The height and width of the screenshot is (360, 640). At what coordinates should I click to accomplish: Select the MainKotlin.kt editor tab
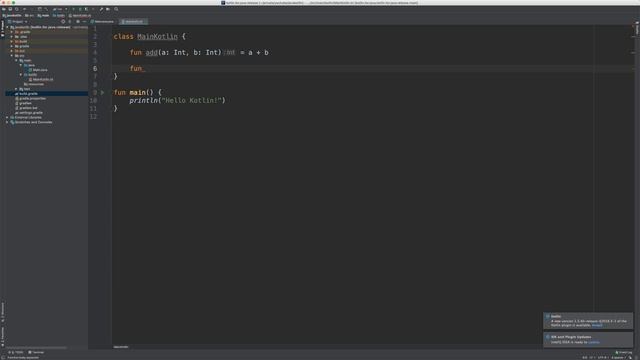(x=133, y=22)
